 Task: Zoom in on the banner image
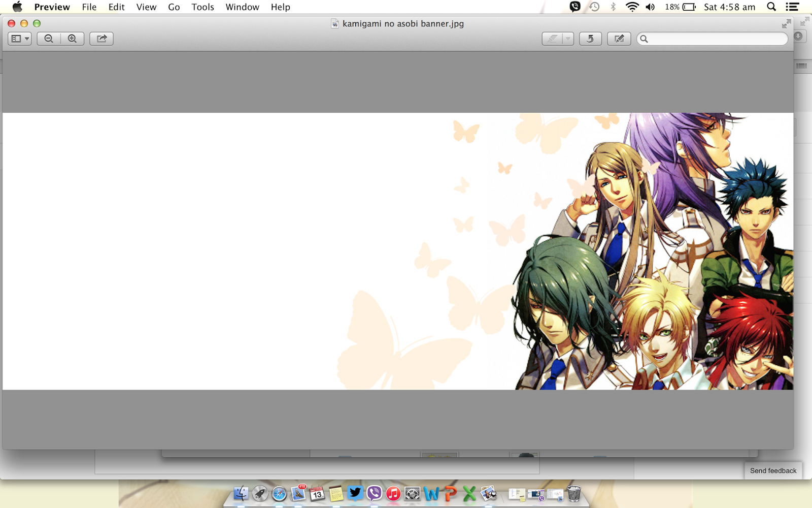(x=73, y=39)
